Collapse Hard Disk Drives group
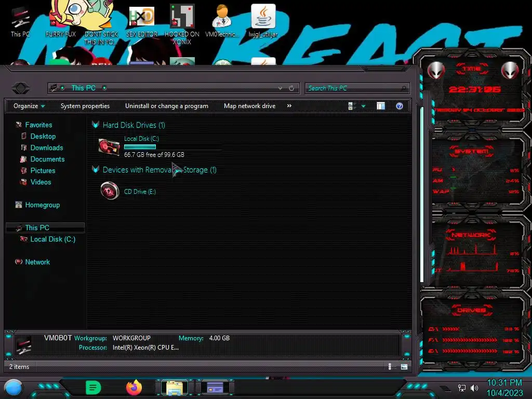This screenshot has width=532, height=399. point(96,125)
